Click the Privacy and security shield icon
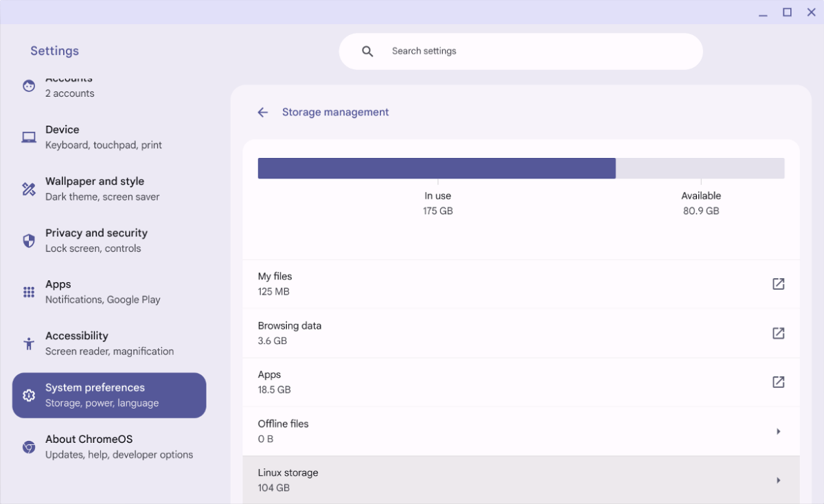The image size is (824, 504). click(x=29, y=240)
